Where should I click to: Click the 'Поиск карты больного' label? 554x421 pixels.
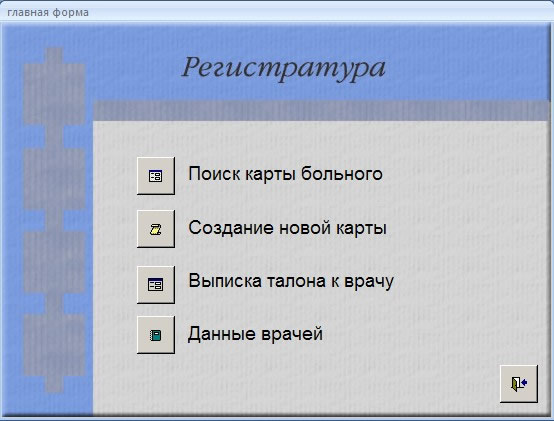point(285,174)
